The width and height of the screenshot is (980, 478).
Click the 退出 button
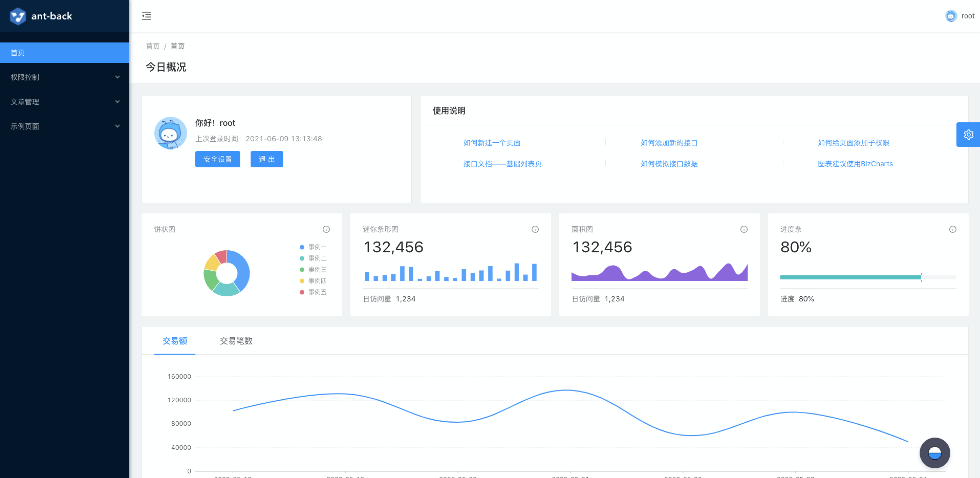pos(267,159)
